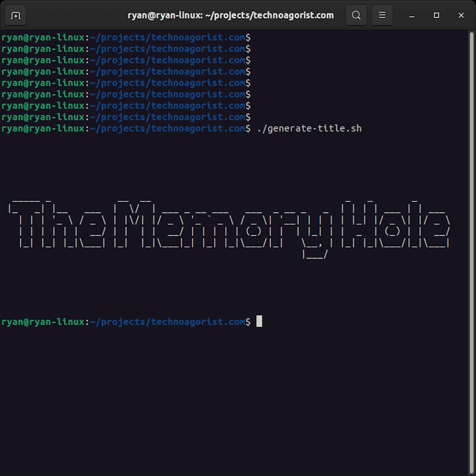Screen dimensions: 476x476
Task: Click the block cursor at the last prompt
Action: click(x=259, y=322)
